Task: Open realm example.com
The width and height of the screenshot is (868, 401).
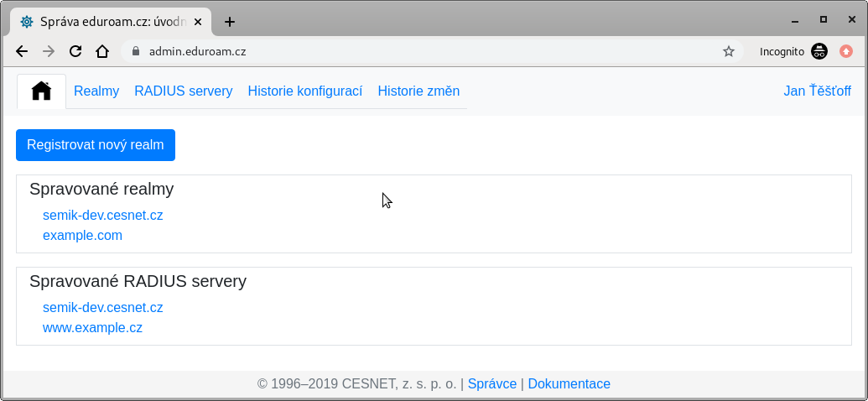Action: coord(82,236)
